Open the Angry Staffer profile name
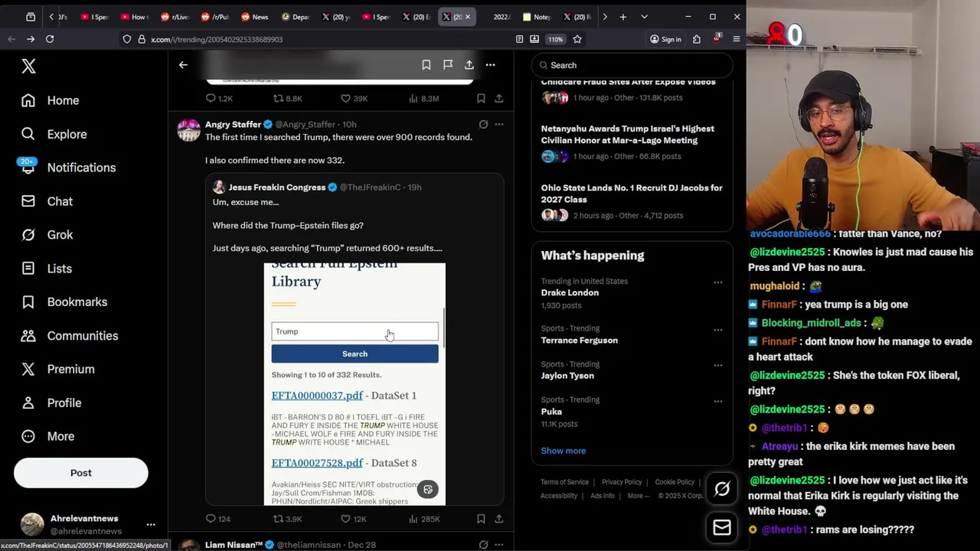 coord(233,124)
